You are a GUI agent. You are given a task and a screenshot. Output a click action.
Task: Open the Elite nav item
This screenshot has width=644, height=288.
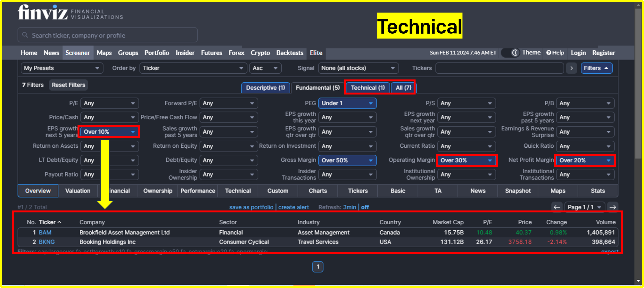(x=316, y=53)
